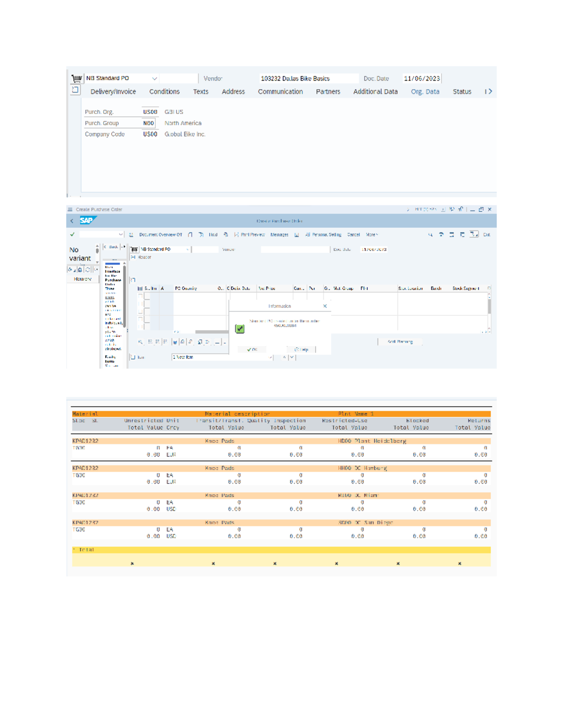Viewport: 563px width, 728px height.
Task: Open the New Item dropdown
Action: (x=270, y=357)
